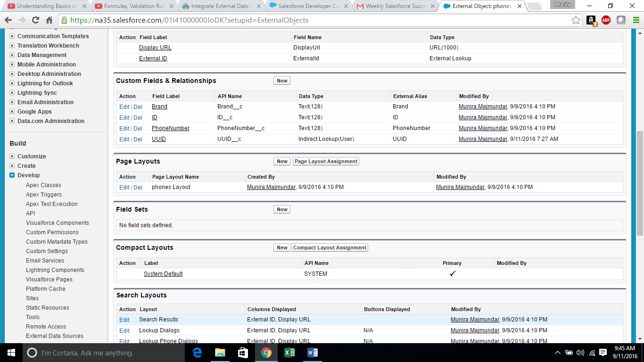Open Word from the taskbar

click(312, 353)
